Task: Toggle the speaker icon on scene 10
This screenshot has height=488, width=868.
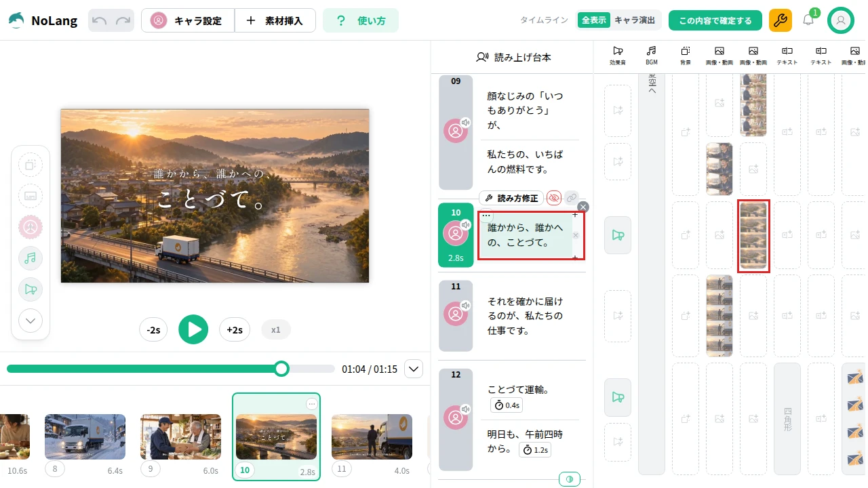Action: click(466, 225)
